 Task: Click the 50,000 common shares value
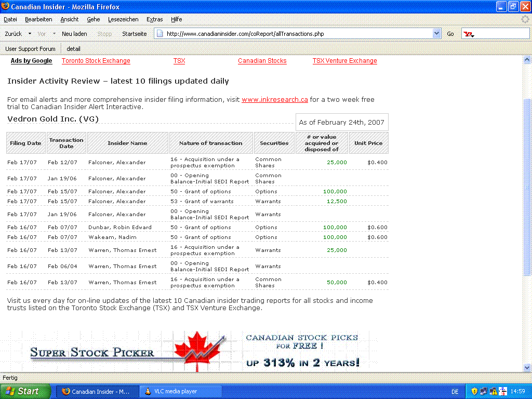point(337,282)
